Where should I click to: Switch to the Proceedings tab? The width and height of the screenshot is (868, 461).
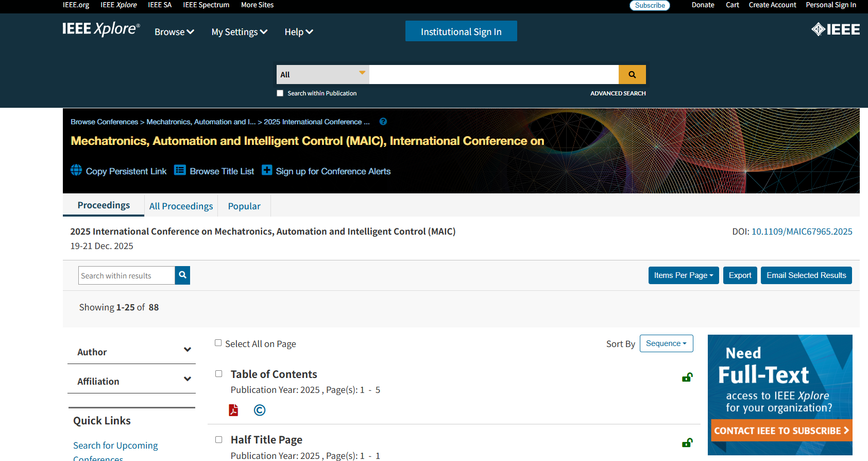pos(104,205)
